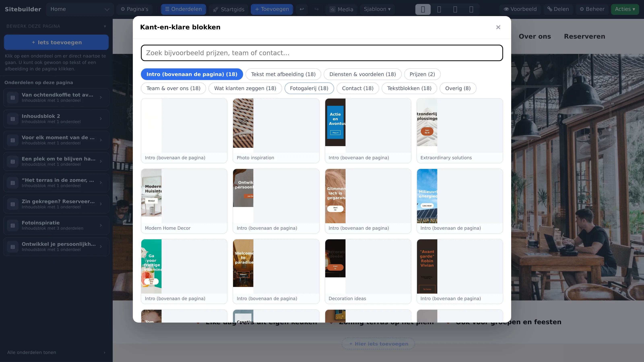Image resolution: width=644 pixels, height=362 pixels.
Task: Click the Reserveren navigation link
Action: pos(584,36)
